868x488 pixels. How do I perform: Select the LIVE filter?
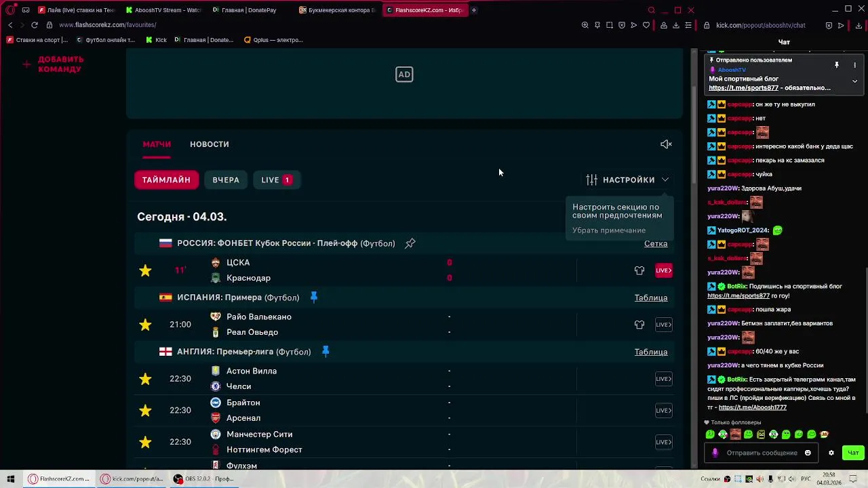276,180
